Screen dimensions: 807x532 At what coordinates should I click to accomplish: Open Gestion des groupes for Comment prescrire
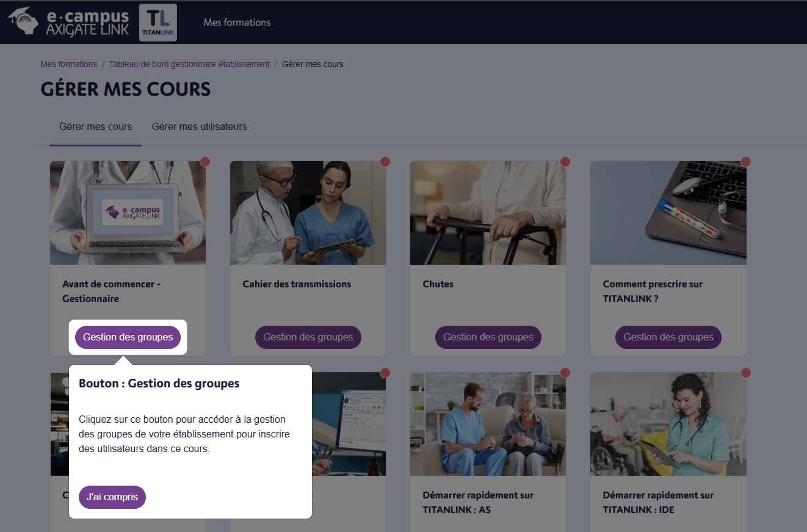click(668, 337)
